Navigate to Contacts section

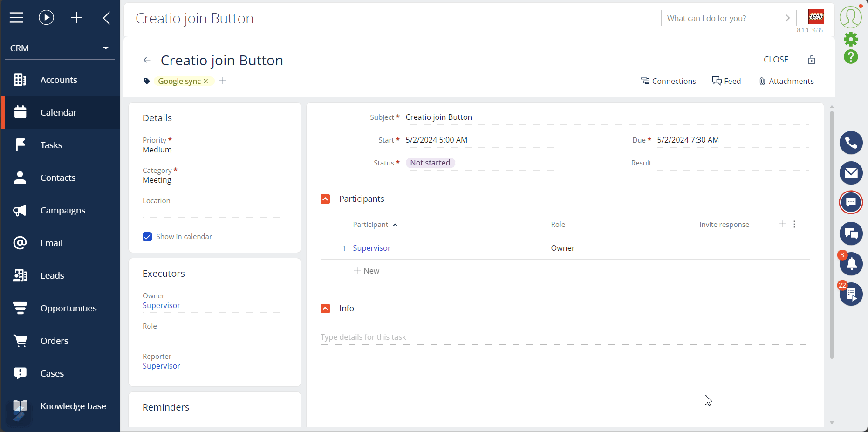[x=60, y=178]
